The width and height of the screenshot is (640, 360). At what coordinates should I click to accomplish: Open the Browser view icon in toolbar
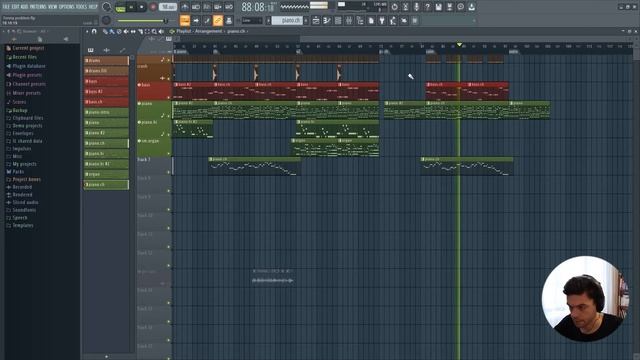pyautogui.click(x=360, y=20)
